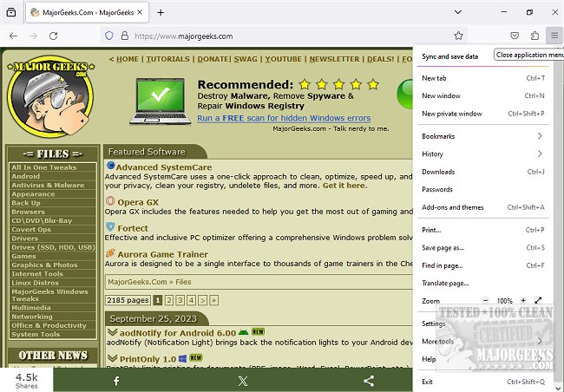Choose New tab from menu

click(483, 78)
